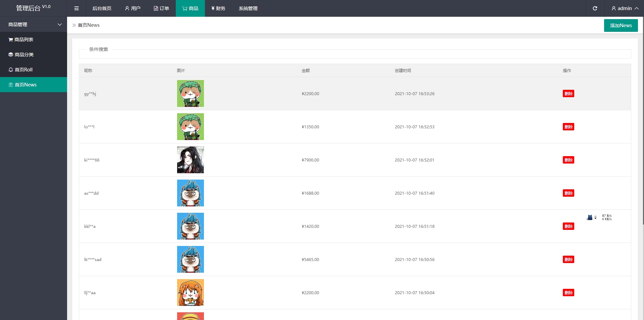Open the 用户 users menu

(132, 8)
